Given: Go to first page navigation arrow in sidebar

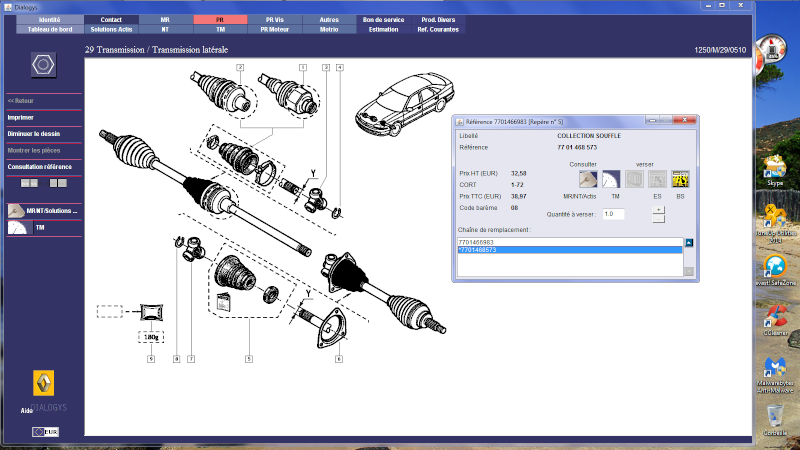Looking at the screenshot, I should click(x=25, y=183).
